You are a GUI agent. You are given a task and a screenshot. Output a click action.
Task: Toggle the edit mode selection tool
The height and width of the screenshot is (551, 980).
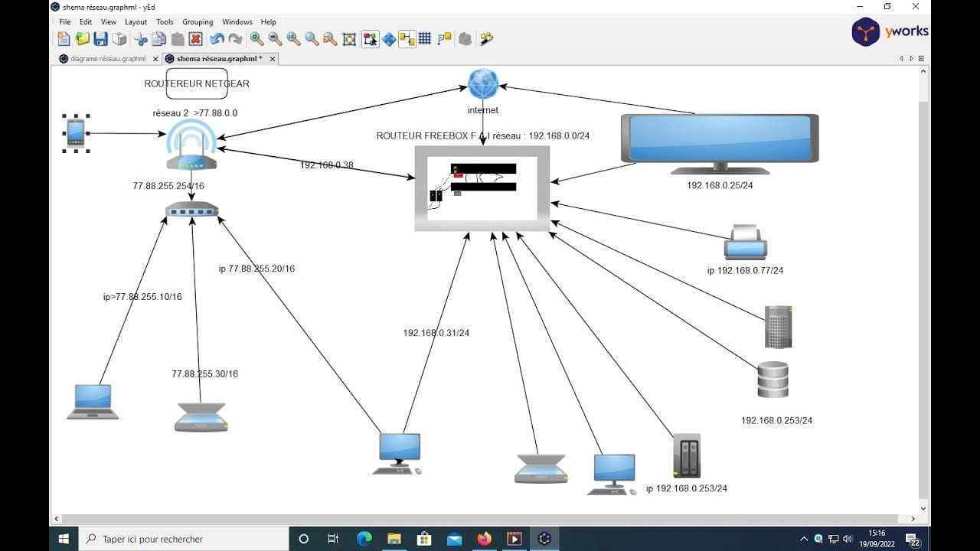click(x=371, y=39)
